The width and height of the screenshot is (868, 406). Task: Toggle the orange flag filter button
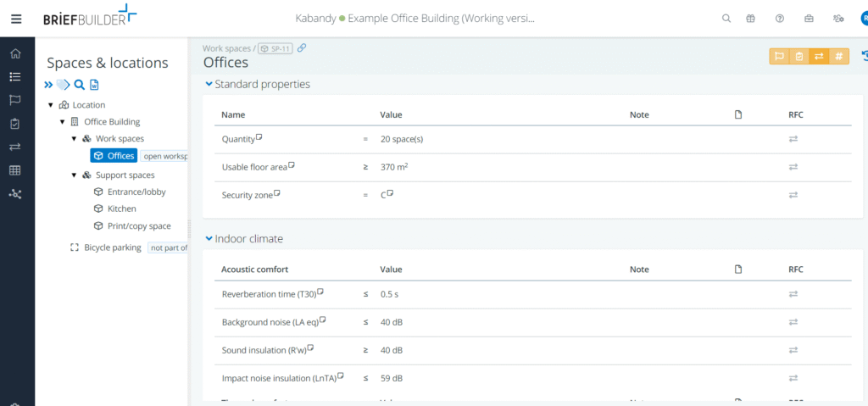778,56
